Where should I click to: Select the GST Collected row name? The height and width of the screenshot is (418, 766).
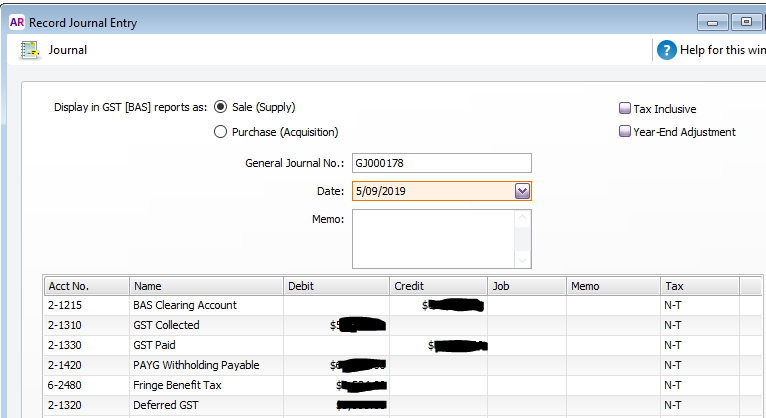[x=166, y=325]
